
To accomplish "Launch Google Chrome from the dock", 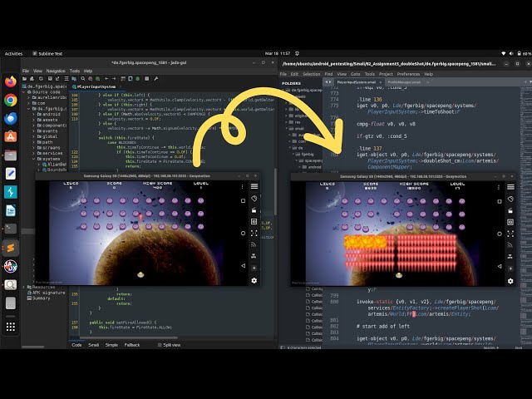I will [x=11, y=100].
